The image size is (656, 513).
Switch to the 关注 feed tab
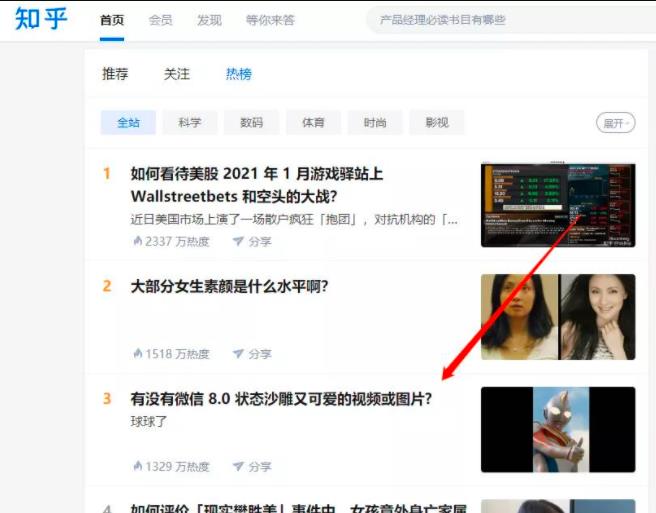point(177,74)
